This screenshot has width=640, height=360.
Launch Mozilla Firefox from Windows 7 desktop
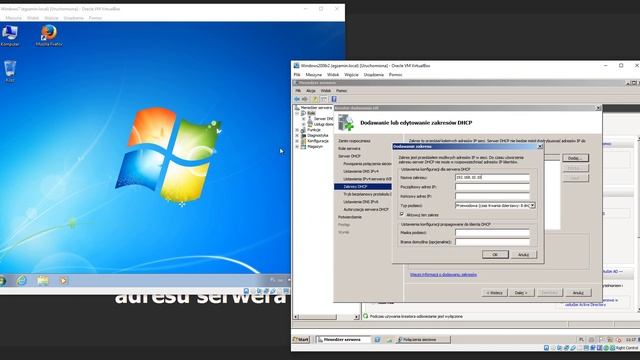point(49,35)
